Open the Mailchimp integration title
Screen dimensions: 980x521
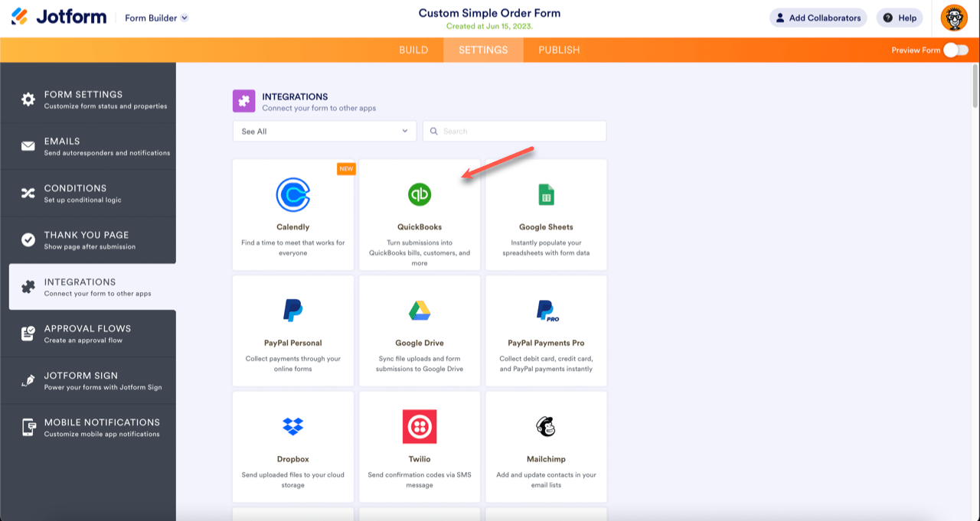click(546, 459)
